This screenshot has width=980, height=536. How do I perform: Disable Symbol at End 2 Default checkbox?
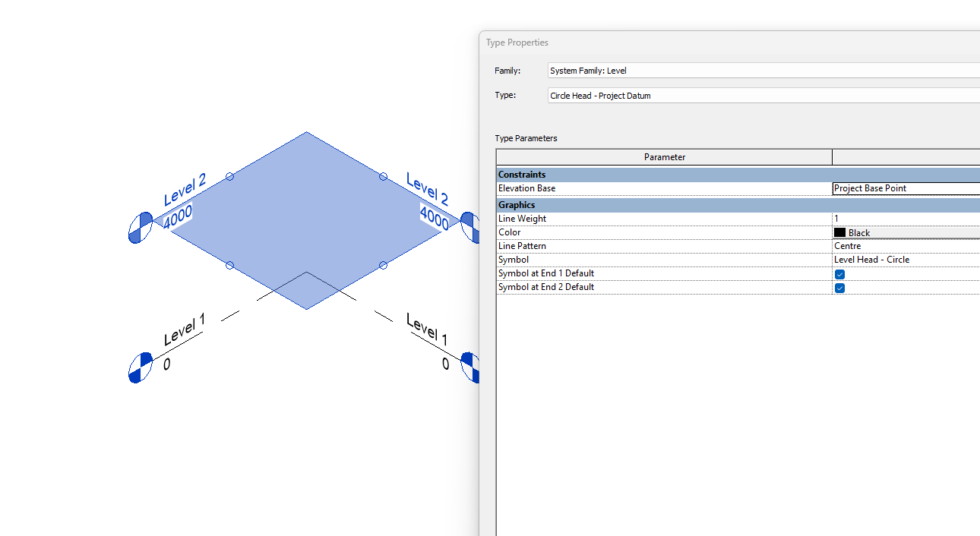(839, 288)
